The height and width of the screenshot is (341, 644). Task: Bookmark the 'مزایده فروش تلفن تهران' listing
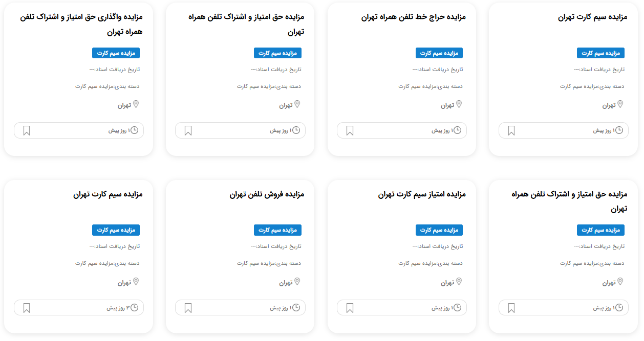188,308
